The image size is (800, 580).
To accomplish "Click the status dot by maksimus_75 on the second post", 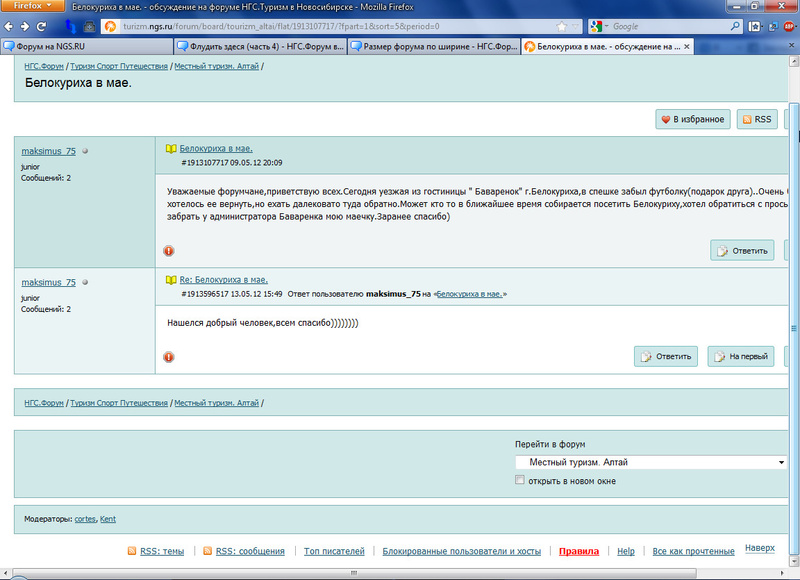I will (85, 282).
